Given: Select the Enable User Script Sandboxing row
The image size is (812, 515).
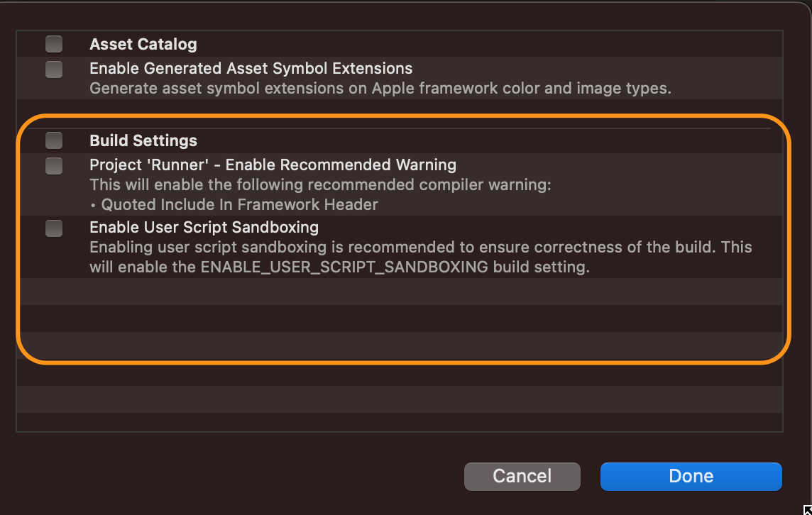Looking at the screenshot, I should tap(284, 228).
